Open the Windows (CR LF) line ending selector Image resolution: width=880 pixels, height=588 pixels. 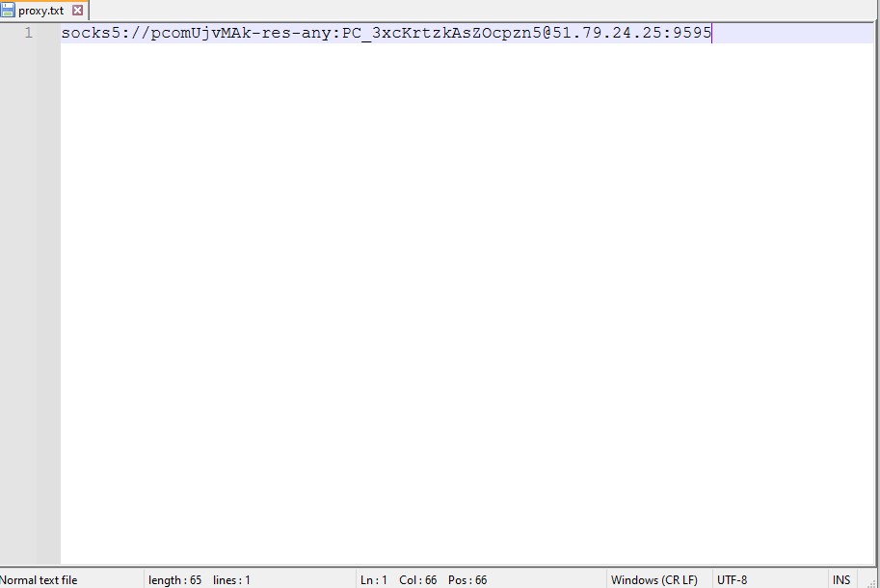(x=653, y=580)
